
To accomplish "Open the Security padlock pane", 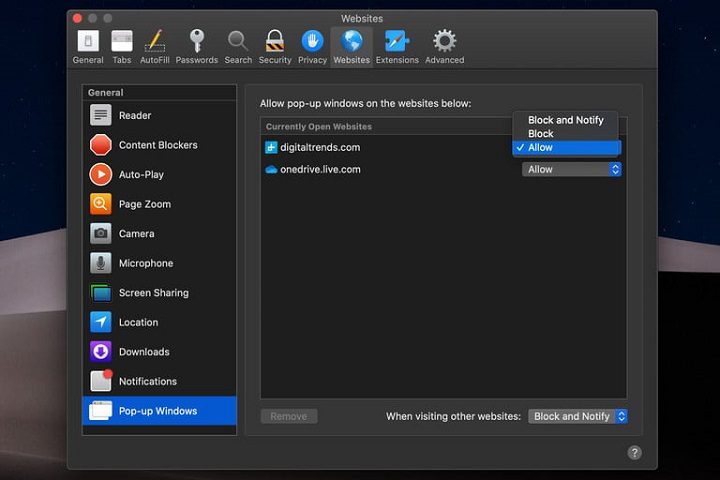I will [275, 46].
